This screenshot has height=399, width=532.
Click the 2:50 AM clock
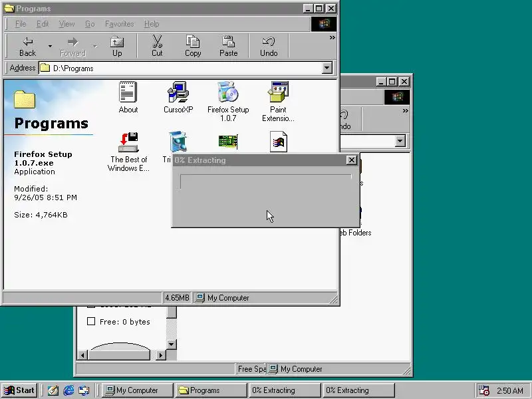(x=510, y=390)
